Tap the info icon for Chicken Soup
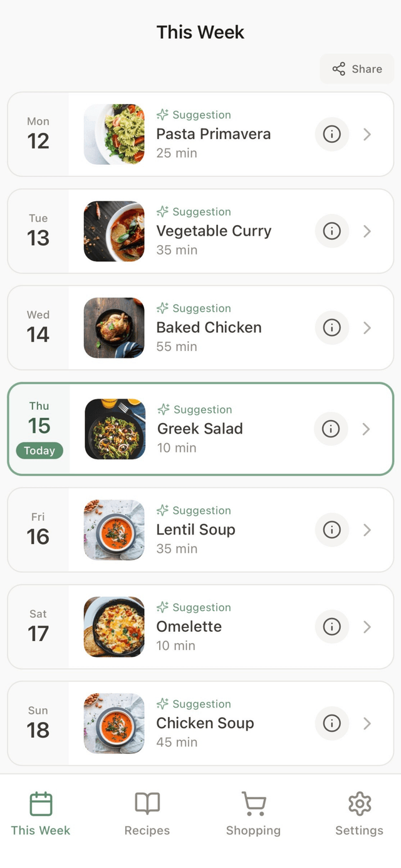The image size is (401, 868). pos(331,724)
